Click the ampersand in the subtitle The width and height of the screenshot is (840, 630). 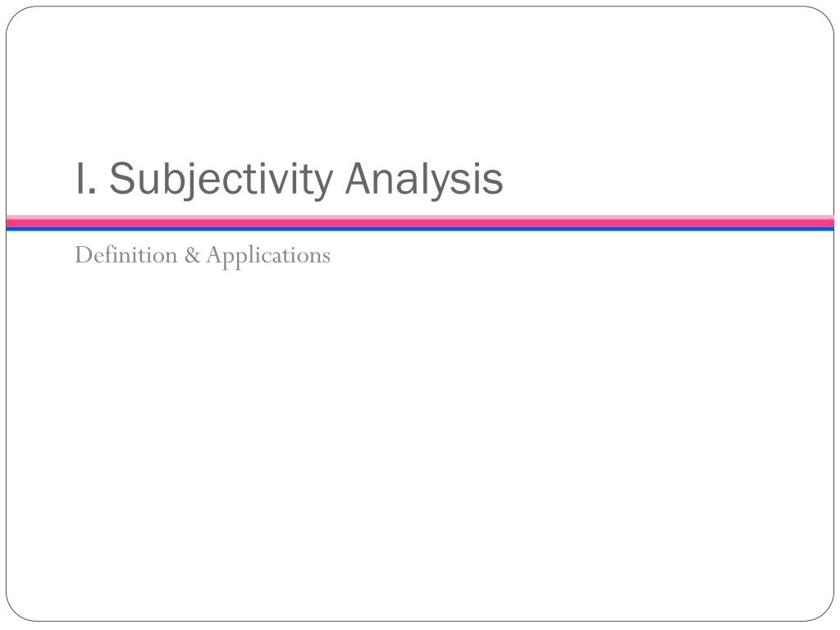(x=192, y=256)
